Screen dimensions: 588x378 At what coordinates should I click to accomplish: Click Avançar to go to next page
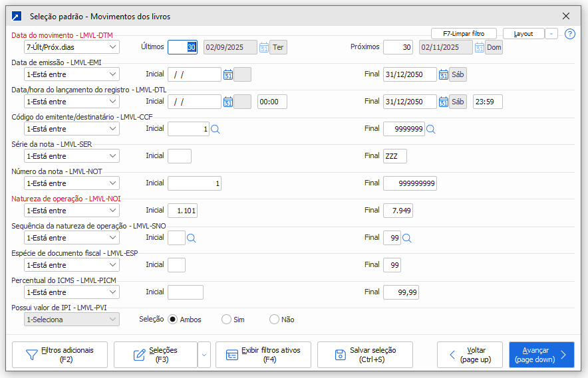[x=541, y=355]
